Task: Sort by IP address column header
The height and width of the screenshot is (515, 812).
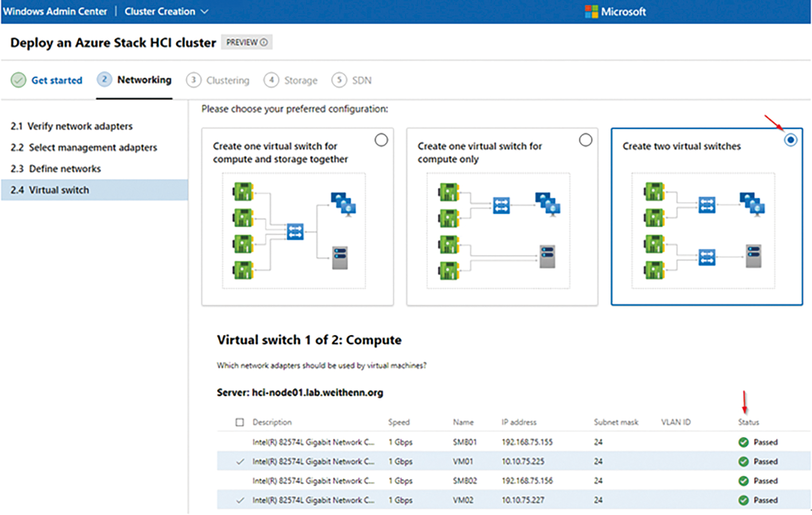Action: [x=519, y=422]
